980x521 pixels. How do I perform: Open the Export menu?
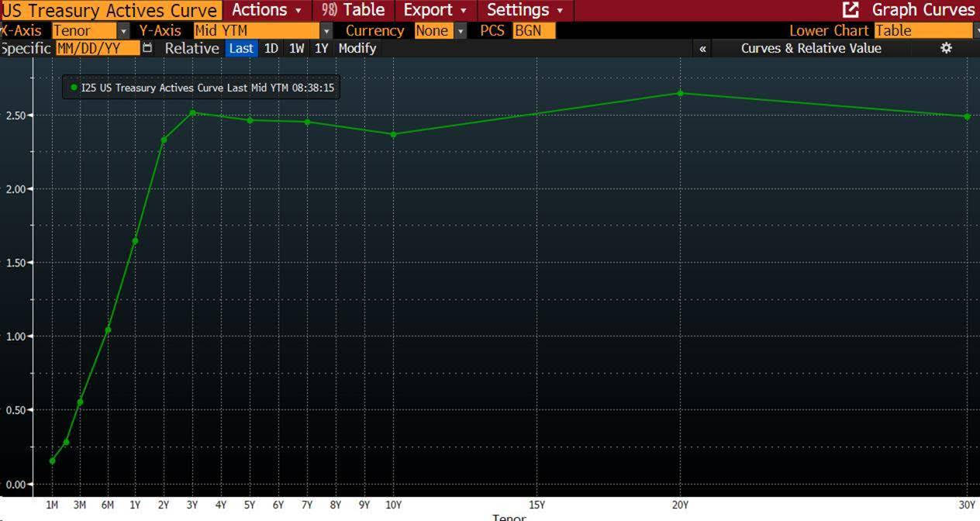coord(435,10)
